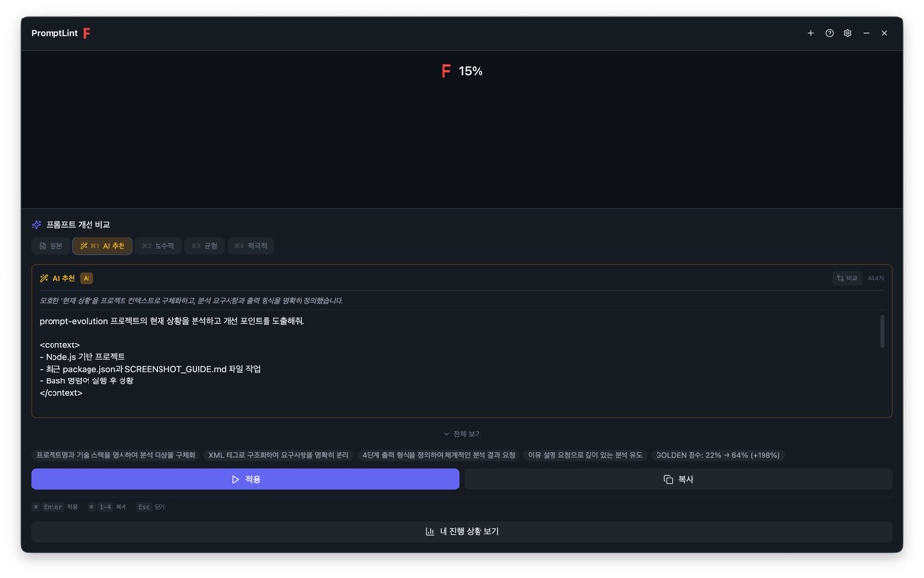Screen dimensions: 924x578
Task: Expand with 전체 보기 chevron
Action: click(462, 434)
